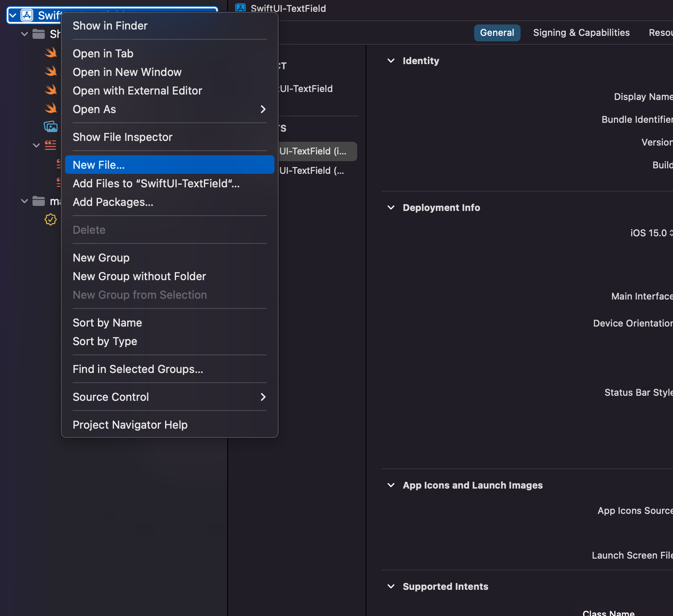This screenshot has height=616, width=673.
Task: Collapse the root project disclosure chevron
Action: point(13,16)
